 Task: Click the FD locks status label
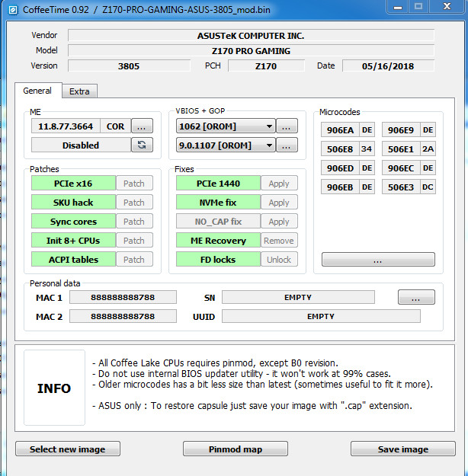[x=218, y=259]
